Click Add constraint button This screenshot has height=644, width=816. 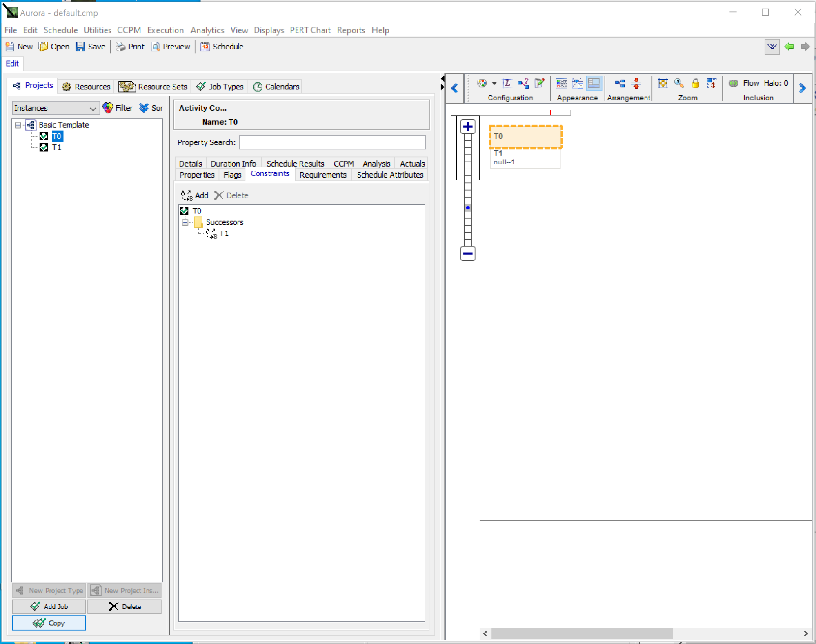(x=195, y=195)
